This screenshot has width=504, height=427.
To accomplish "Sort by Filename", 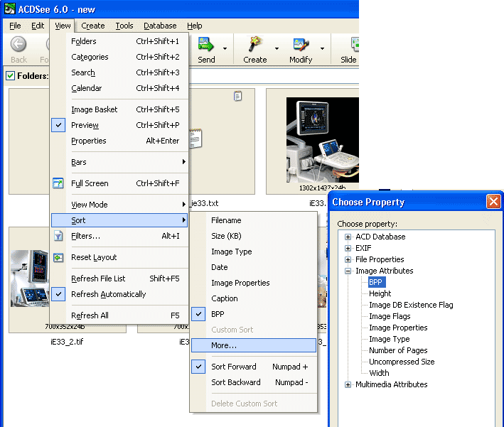I will click(x=254, y=220).
